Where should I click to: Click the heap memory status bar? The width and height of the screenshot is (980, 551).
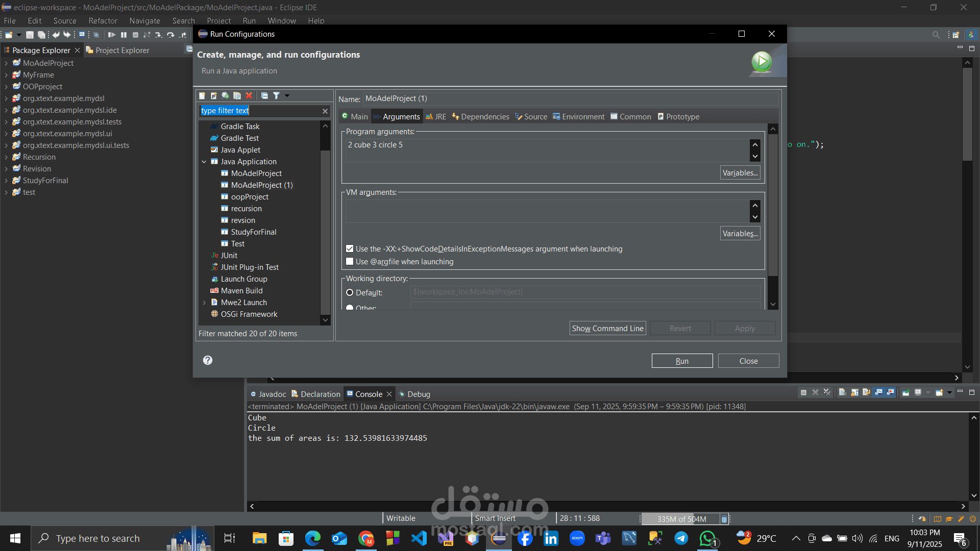[x=681, y=519]
